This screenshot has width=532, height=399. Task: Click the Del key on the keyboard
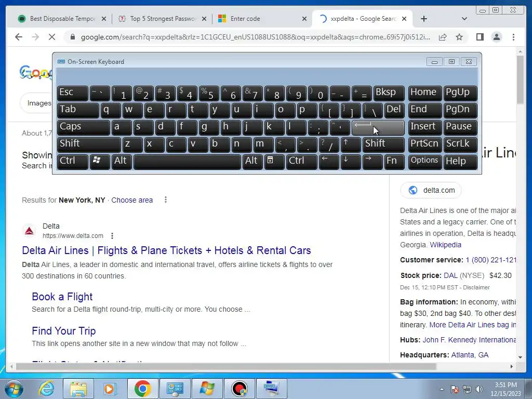[394, 110]
